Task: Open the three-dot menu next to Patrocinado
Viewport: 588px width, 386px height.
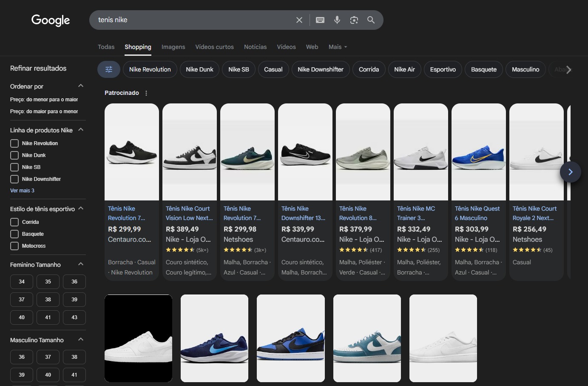Action: 146,92
